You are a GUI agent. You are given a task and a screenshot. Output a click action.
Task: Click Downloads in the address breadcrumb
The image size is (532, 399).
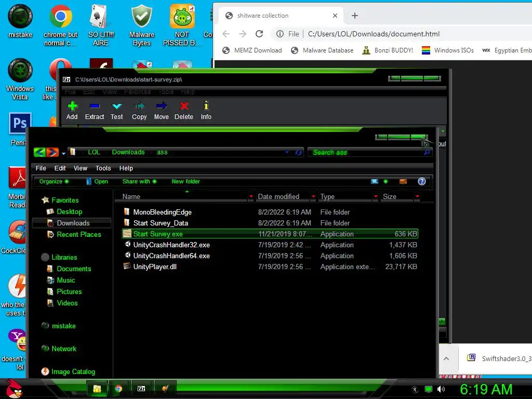[x=128, y=152]
